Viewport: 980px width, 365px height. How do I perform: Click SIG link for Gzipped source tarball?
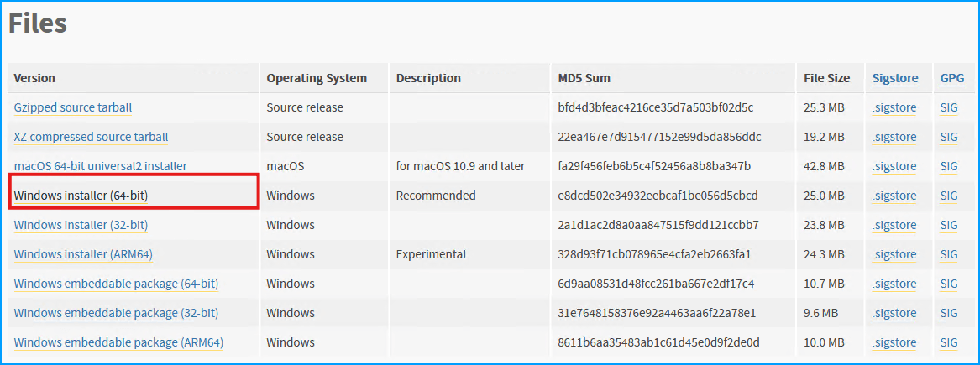coord(949,107)
